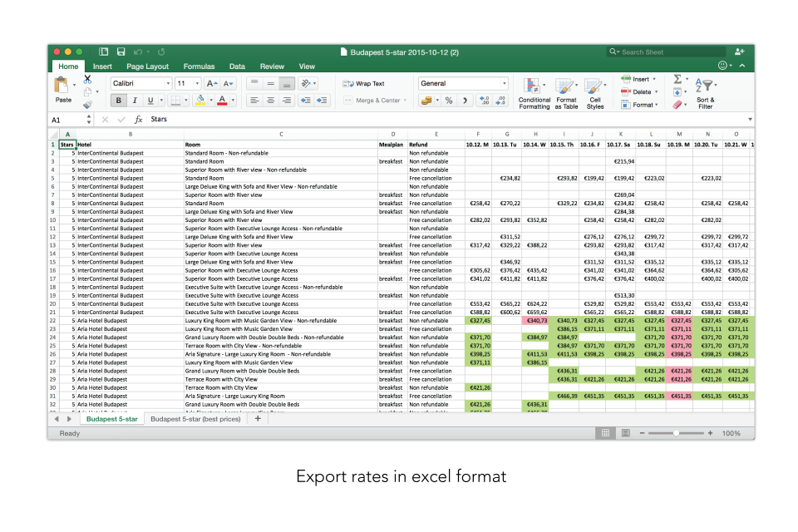Open the fill color dropdown arrow
The width and height of the screenshot is (798, 532).
click(x=210, y=101)
